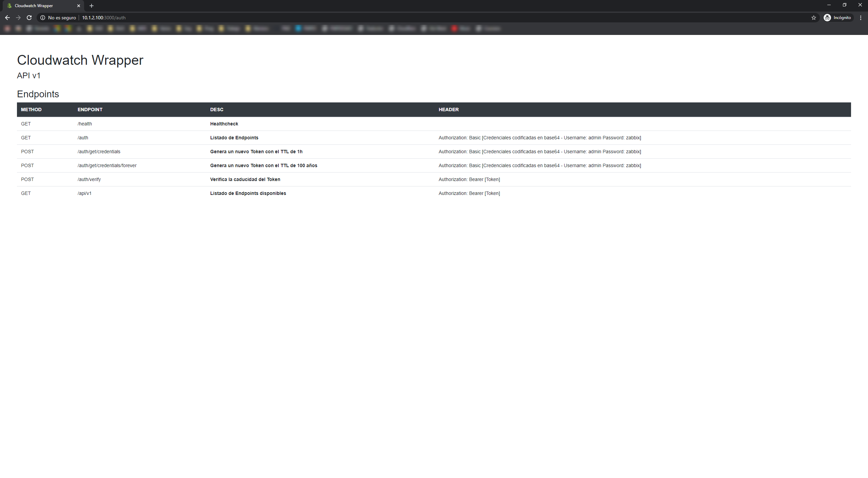Click the browser back arrow
This screenshot has height=478, width=868.
[x=7, y=18]
